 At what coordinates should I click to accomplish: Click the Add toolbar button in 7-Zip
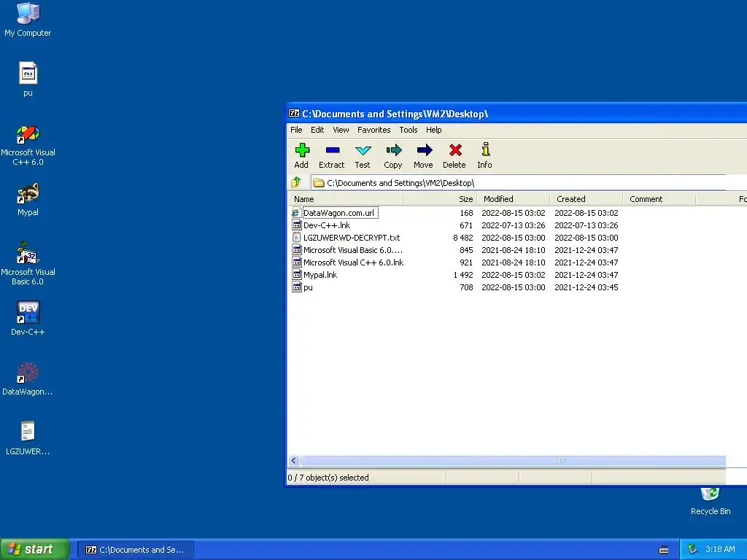(301, 156)
